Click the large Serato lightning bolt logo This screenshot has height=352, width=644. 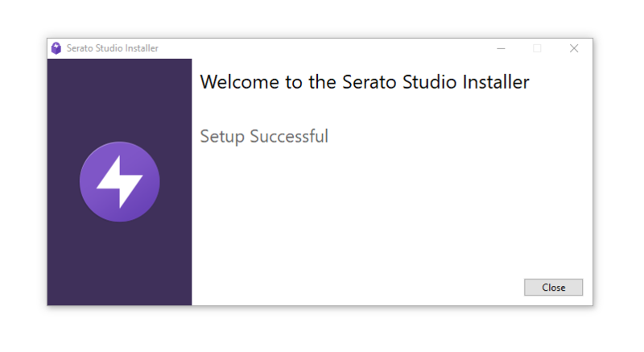tap(119, 181)
